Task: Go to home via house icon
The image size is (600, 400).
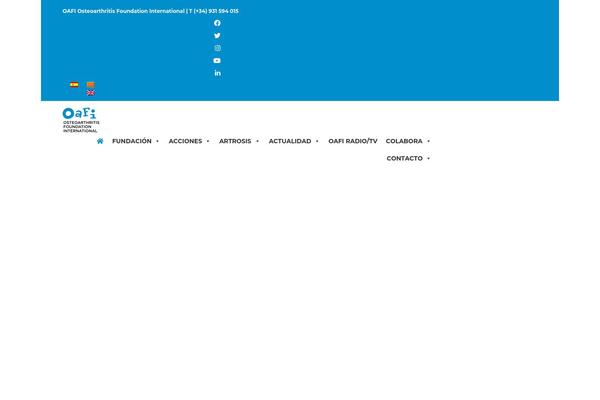Action: coord(100,141)
